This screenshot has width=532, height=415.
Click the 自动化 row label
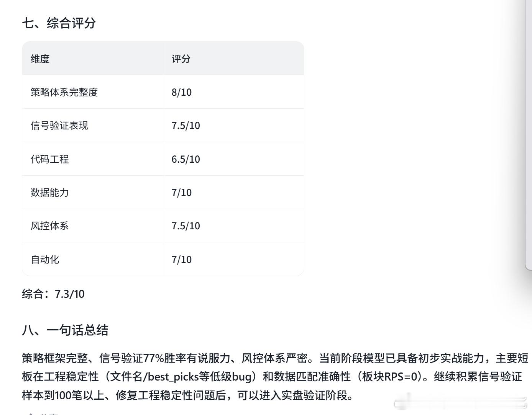click(x=45, y=260)
